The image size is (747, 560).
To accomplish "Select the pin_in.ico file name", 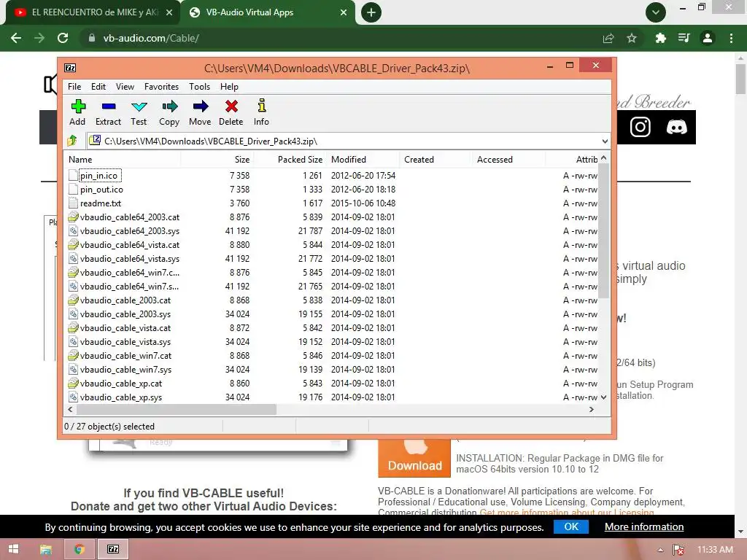I will click(98, 176).
